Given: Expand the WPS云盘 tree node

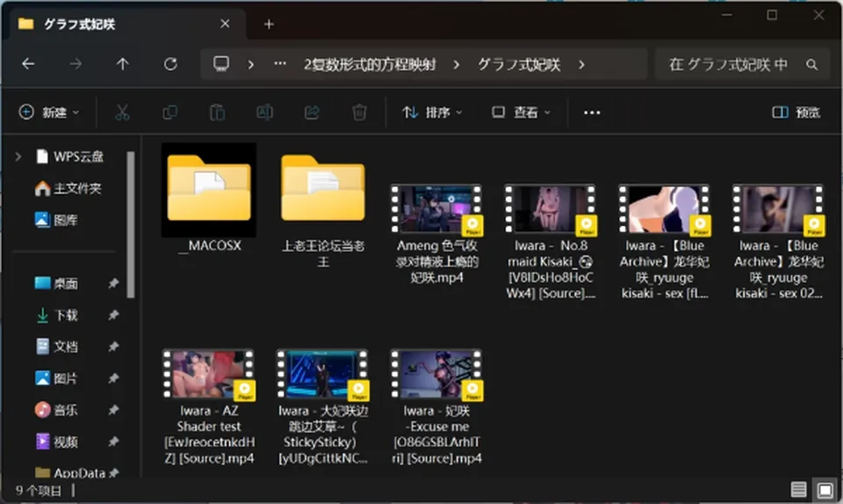Looking at the screenshot, I should [18, 156].
